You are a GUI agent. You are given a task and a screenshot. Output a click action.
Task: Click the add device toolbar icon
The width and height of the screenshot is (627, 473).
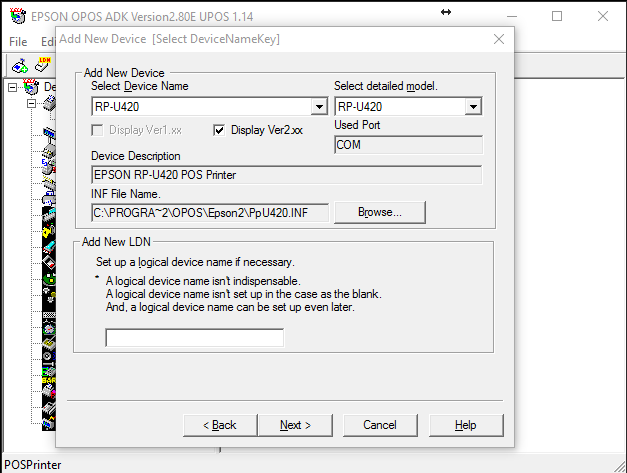[x=19, y=67]
